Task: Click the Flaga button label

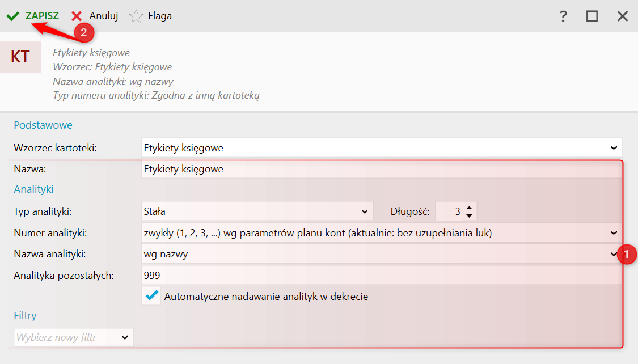Action: (x=160, y=16)
